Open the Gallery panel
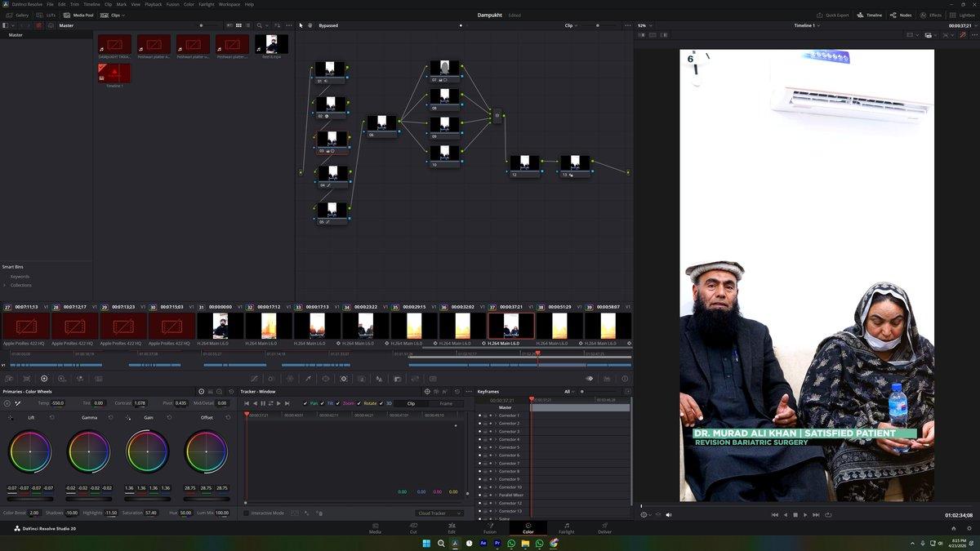The width and height of the screenshot is (980, 551). pos(18,15)
